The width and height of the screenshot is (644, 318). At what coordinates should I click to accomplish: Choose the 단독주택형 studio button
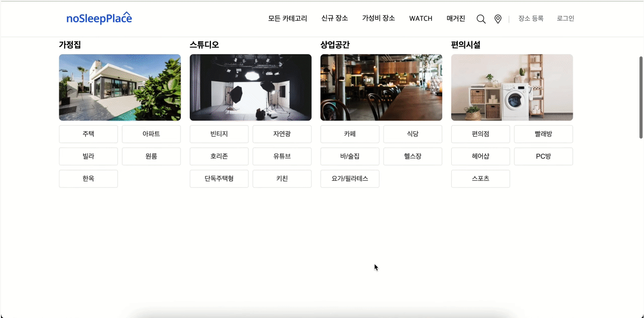pyautogui.click(x=219, y=178)
